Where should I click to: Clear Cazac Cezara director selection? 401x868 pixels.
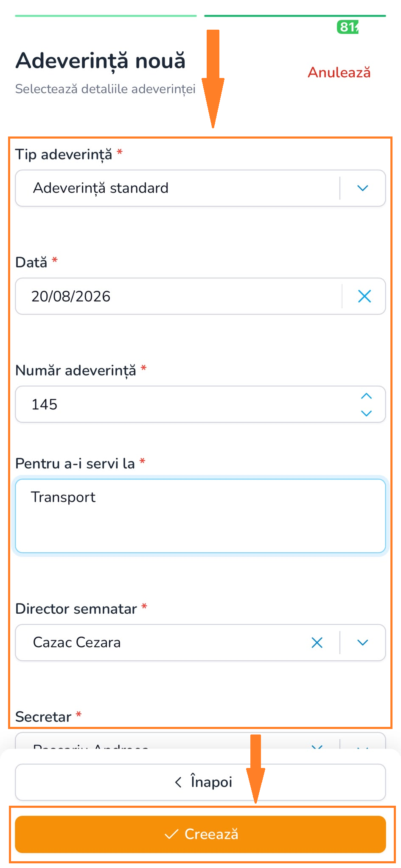pos(317,643)
